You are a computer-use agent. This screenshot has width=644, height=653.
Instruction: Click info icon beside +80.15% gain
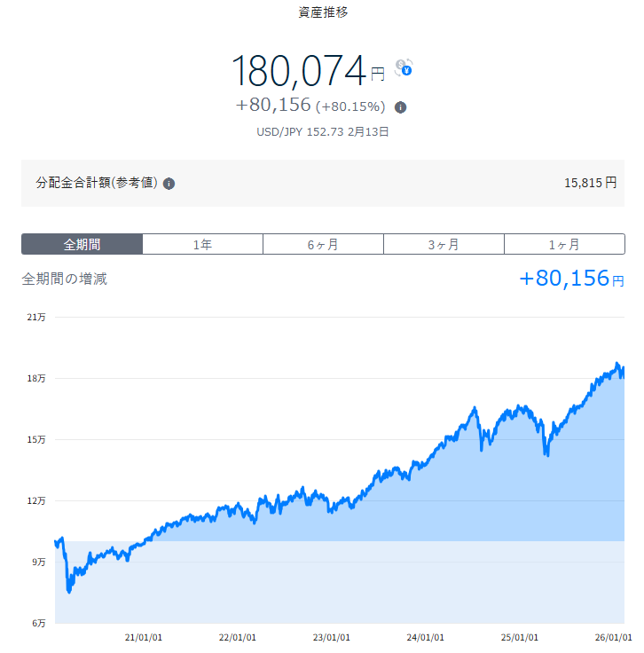(400, 107)
